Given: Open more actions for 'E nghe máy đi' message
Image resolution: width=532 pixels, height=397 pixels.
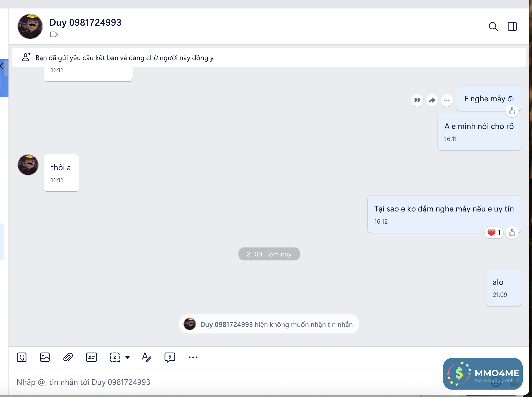Looking at the screenshot, I should coord(447,100).
